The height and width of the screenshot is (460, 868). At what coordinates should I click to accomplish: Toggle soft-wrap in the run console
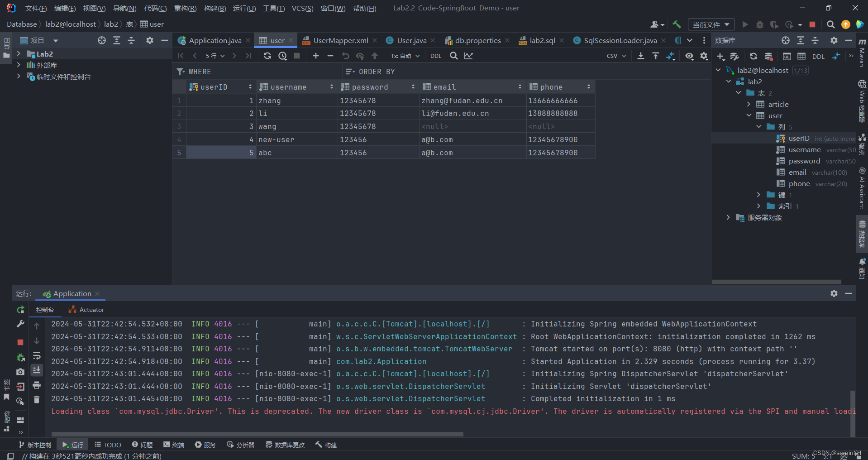click(37, 356)
